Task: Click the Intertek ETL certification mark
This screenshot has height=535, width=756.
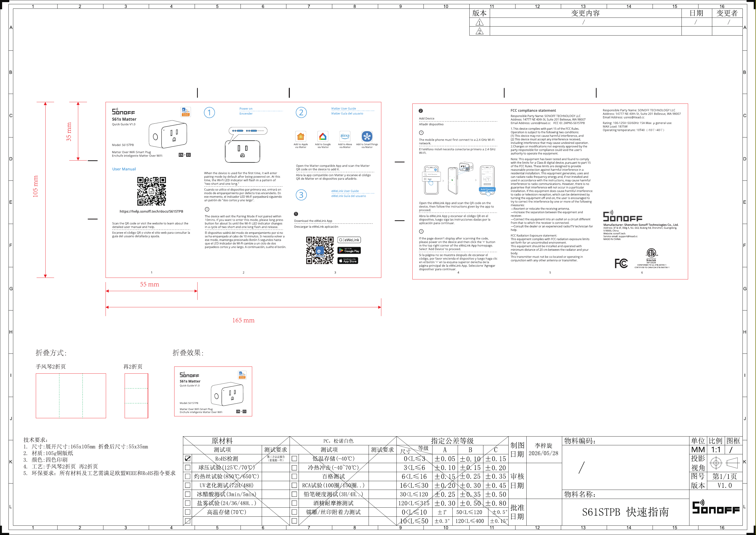Action: click(652, 258)
